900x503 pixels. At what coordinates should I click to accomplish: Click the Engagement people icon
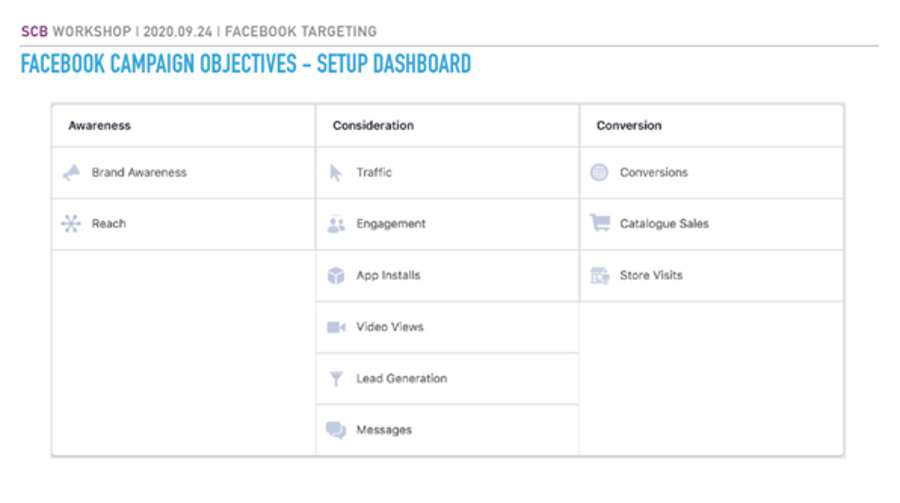[336, 224]
